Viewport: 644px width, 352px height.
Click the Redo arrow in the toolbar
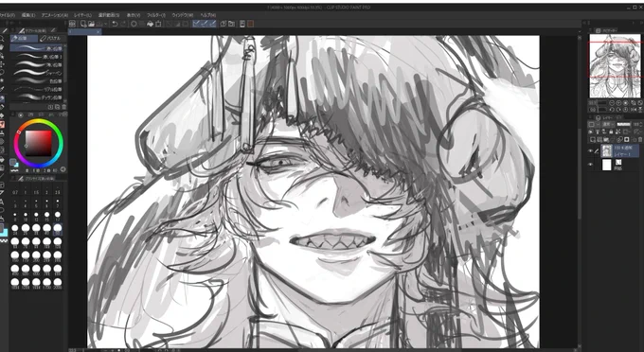pyautogui.click(x=123, y=24)
